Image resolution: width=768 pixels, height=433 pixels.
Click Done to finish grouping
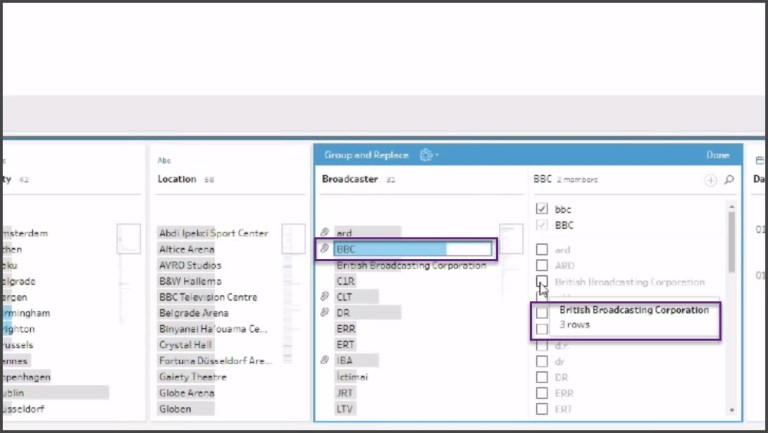tap(717, 155)
